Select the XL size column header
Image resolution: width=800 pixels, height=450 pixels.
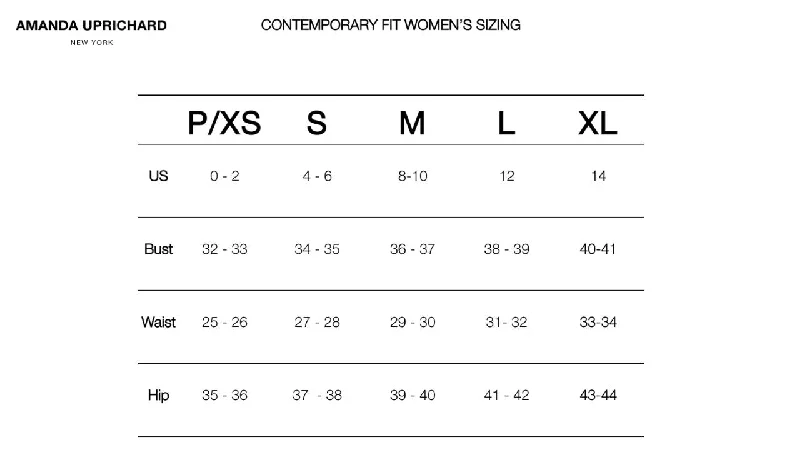point(598,123)
